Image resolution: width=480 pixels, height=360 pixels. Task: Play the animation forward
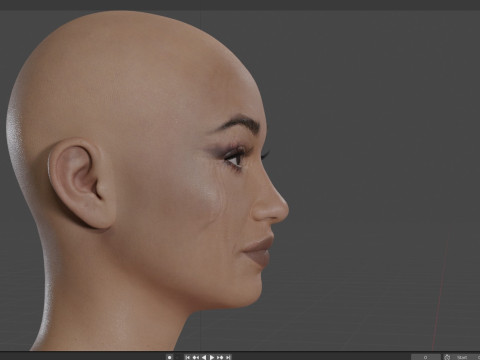point(212,357)
